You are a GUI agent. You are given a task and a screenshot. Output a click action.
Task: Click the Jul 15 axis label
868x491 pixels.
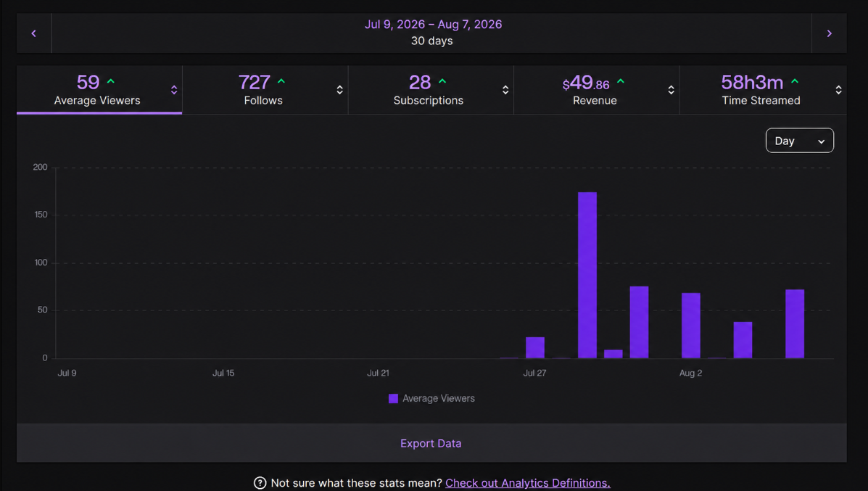pos(223,373)
